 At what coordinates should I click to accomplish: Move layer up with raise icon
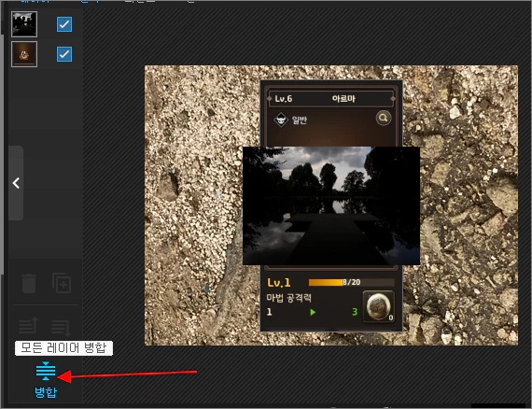(29, 326)
